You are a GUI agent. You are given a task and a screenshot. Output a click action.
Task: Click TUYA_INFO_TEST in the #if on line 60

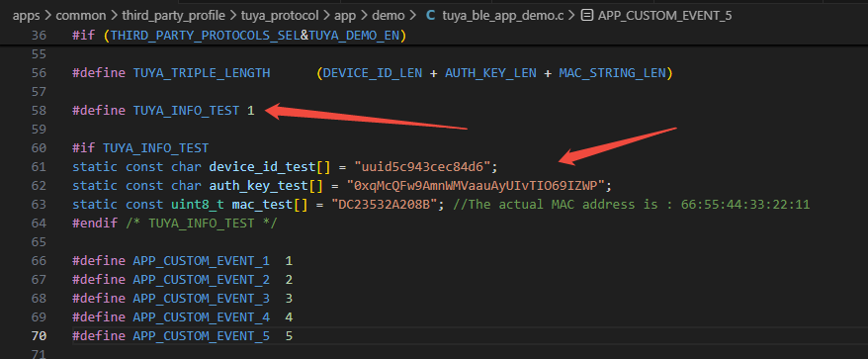(x=155, y=148)
